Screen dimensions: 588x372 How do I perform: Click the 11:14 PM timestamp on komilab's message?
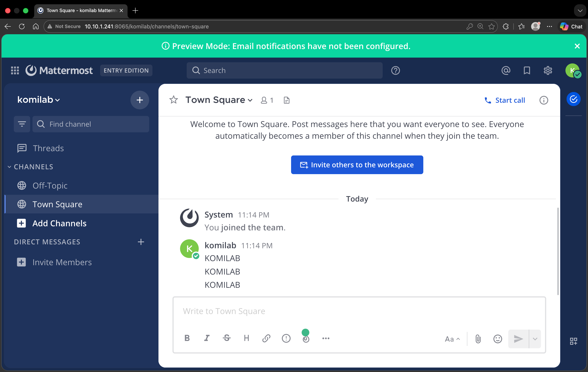pos(257,246)
